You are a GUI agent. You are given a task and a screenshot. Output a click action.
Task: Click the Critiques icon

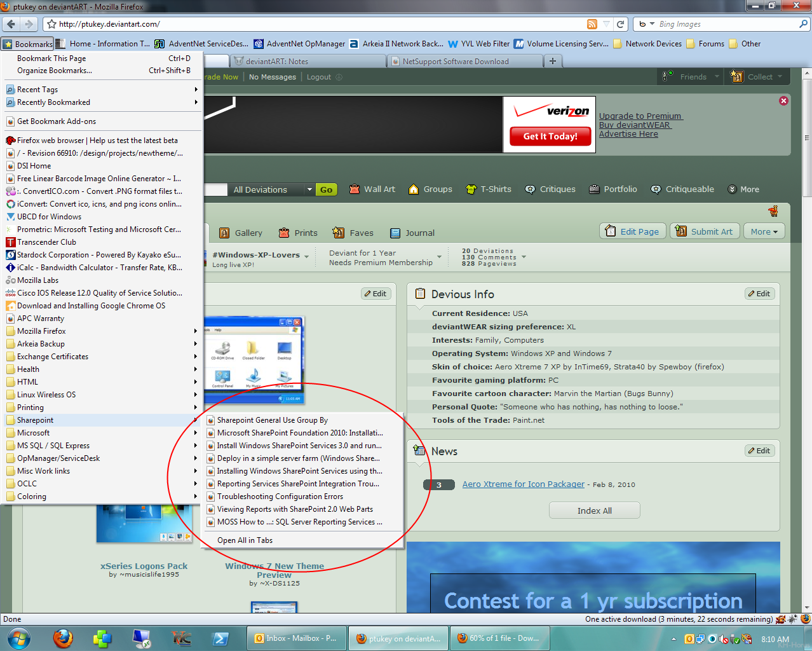(x=530, y=189)
